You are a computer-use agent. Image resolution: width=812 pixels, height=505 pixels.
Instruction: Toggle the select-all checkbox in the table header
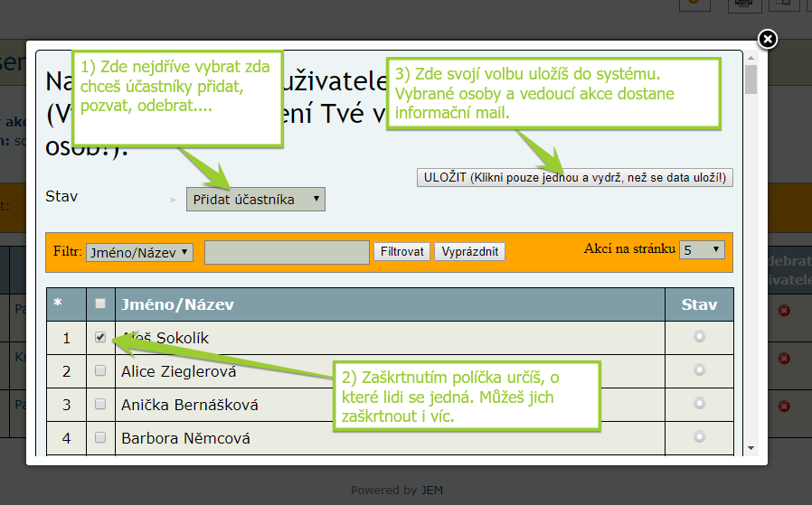[100, 304]
